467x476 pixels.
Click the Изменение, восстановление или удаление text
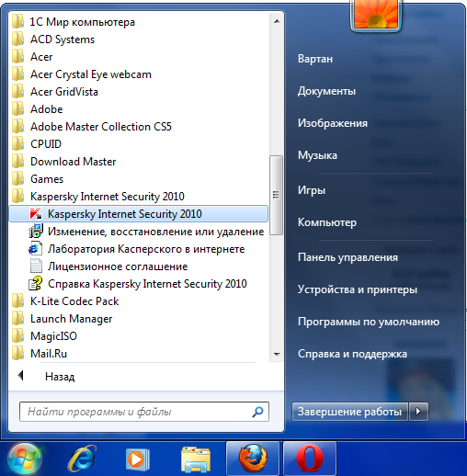156,232
